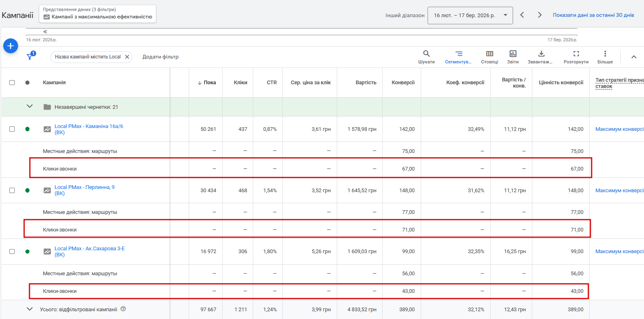Click the Завантажити download icon
644x319 pixels.
pos(541,54)
